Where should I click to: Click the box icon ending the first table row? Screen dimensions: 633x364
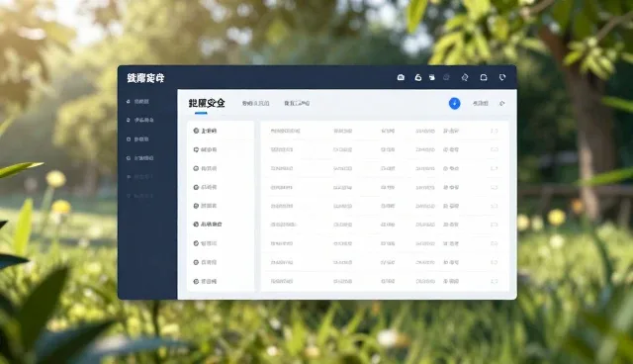point(495,131)
